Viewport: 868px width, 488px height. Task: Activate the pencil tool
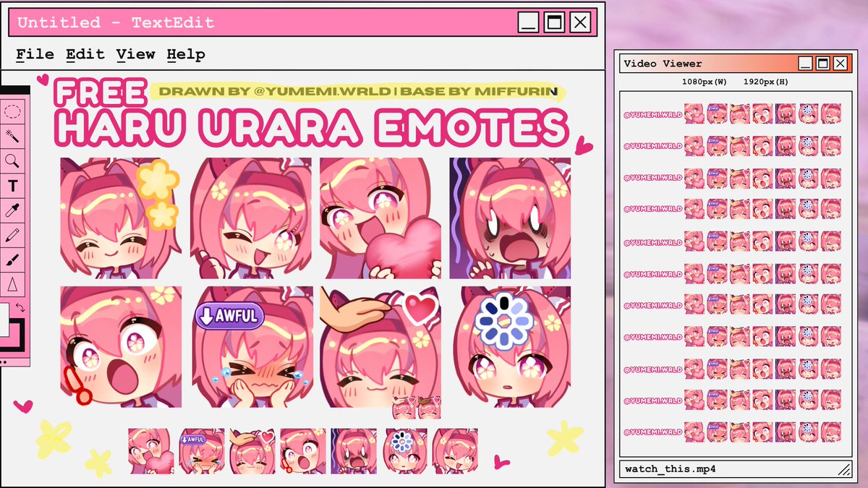click(12, 235)
